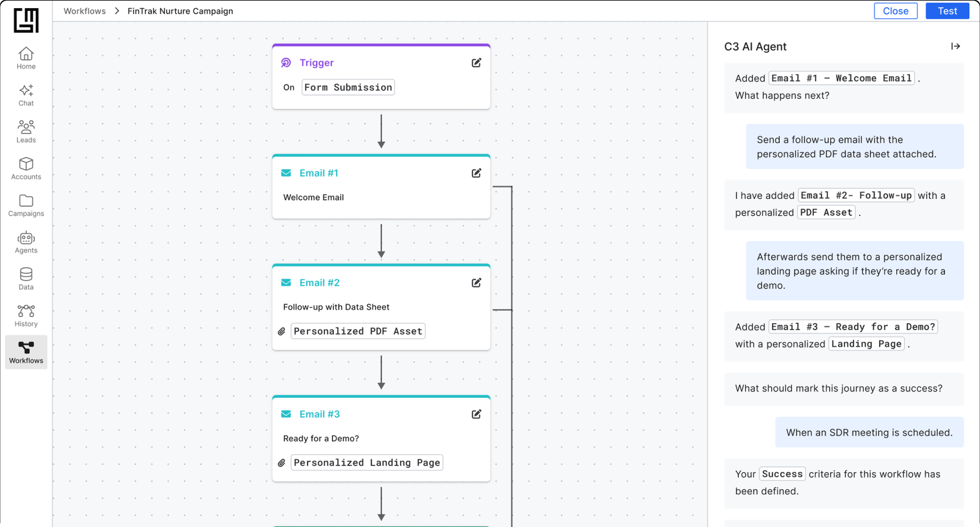Edit the Email #2 node
The image size is (980, 527).
click(476, 282)
